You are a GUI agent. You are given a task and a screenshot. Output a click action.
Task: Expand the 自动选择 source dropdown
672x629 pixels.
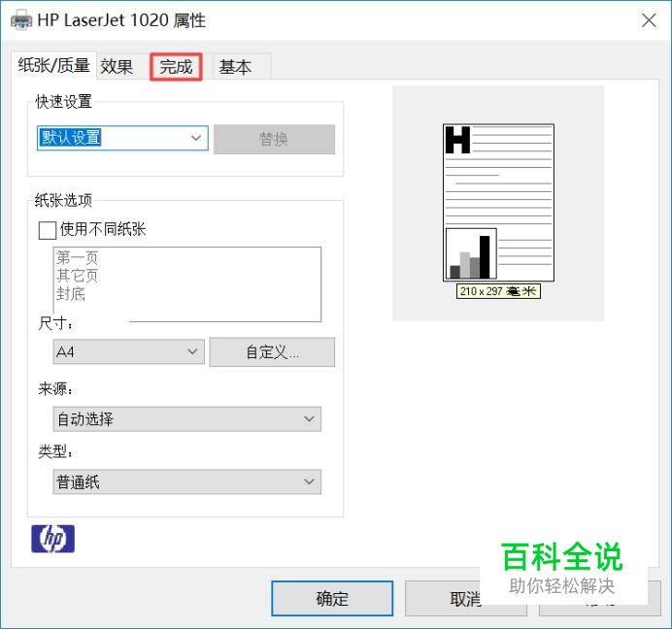(x=186, y=419)
